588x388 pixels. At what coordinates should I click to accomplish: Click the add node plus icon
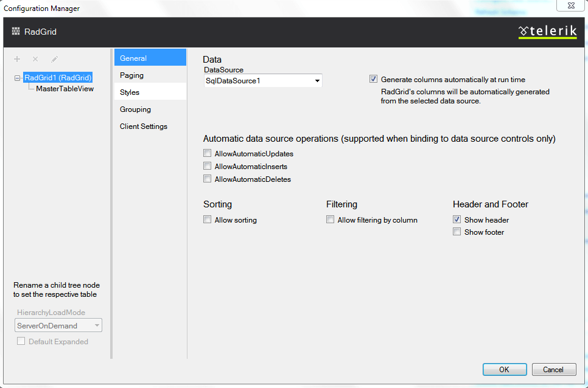click(17, 59)
